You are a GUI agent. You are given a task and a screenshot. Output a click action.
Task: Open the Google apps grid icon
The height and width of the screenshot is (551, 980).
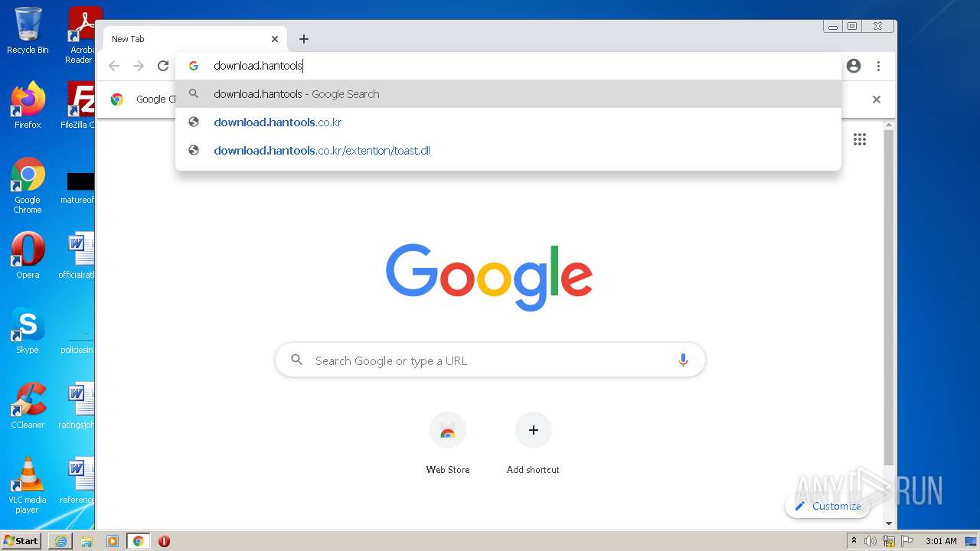coord(860,139)
